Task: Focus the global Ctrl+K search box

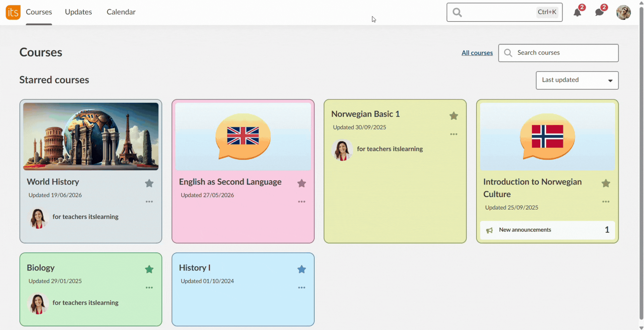Action: pos(504,12)
